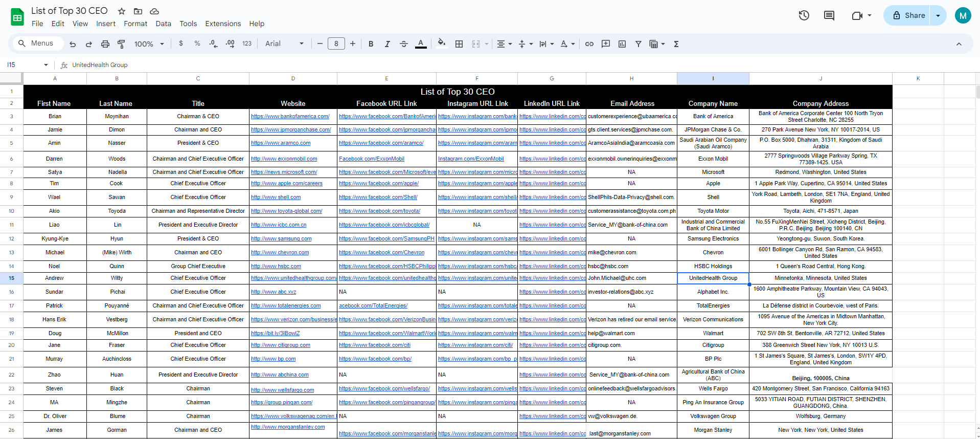Image resolution: width=980 pixels, height=439 pixels.
Task: Open the Insert menu
Action: tap(106, 24)
